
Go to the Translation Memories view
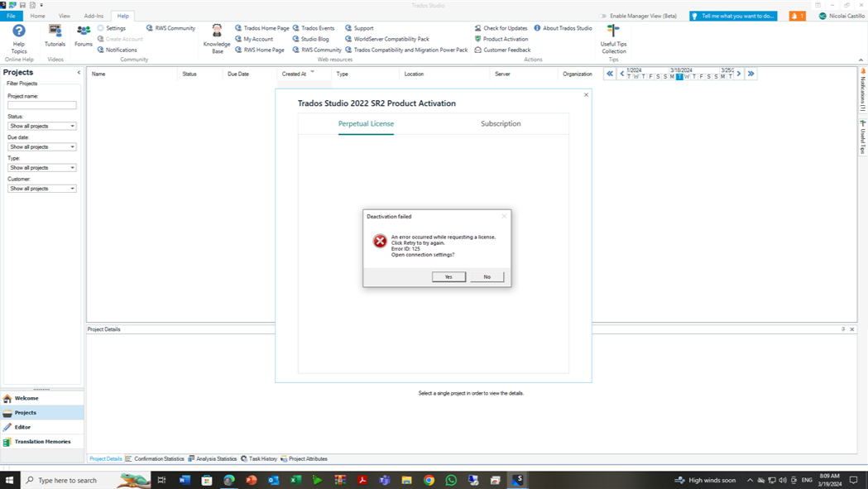click(x=41, y=442)
